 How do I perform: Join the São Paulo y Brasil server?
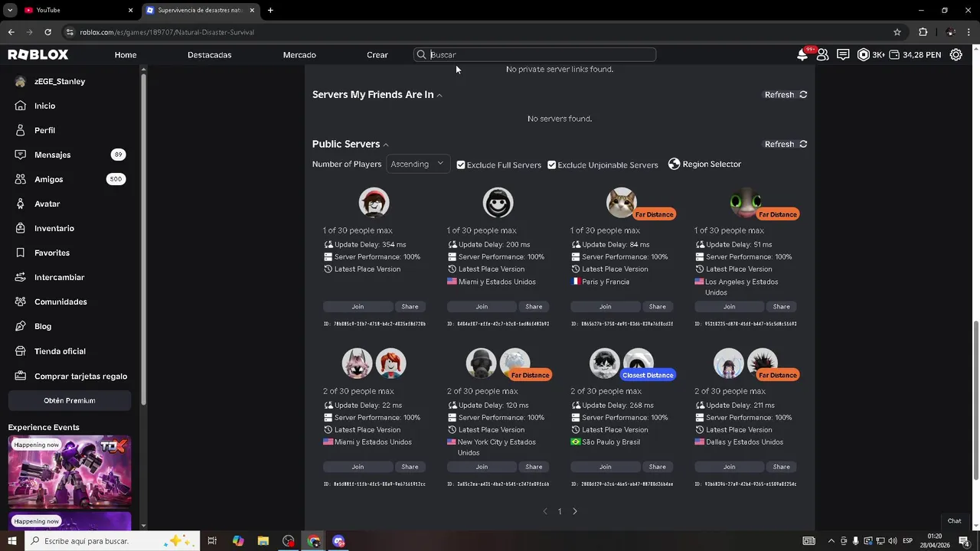point(606,467)
